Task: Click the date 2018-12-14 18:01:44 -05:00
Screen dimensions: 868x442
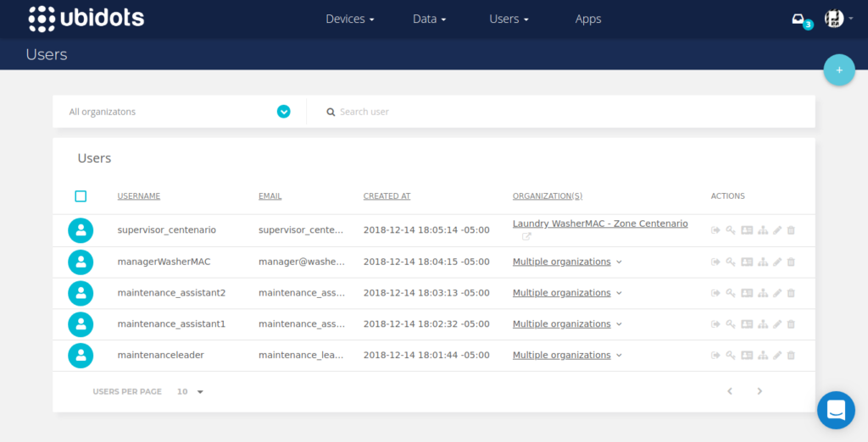Action: click(x=426, y=355)
